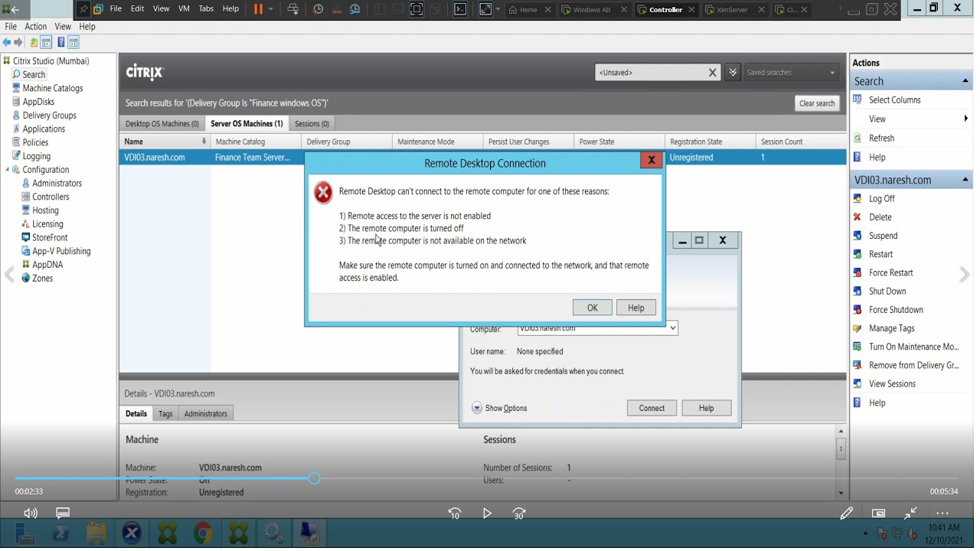This screenshot has height=551, width=980.
Task: Skip back 10 seconds
Action: coord(455,514)
